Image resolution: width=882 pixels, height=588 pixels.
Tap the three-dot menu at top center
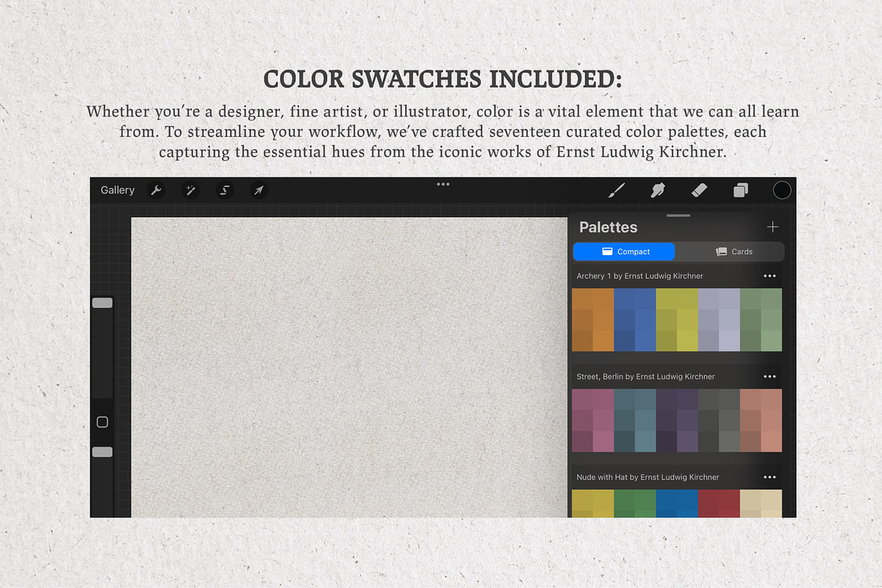pos(442,184)
